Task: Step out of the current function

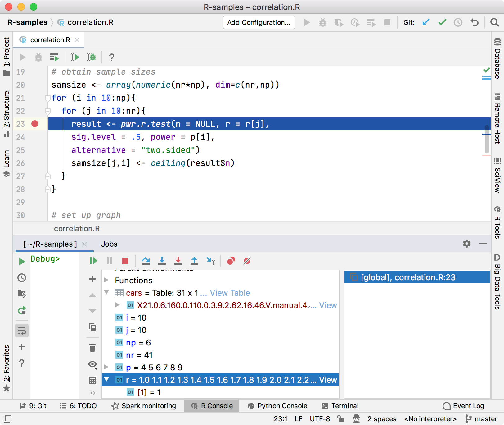Action: coord(194,261)
